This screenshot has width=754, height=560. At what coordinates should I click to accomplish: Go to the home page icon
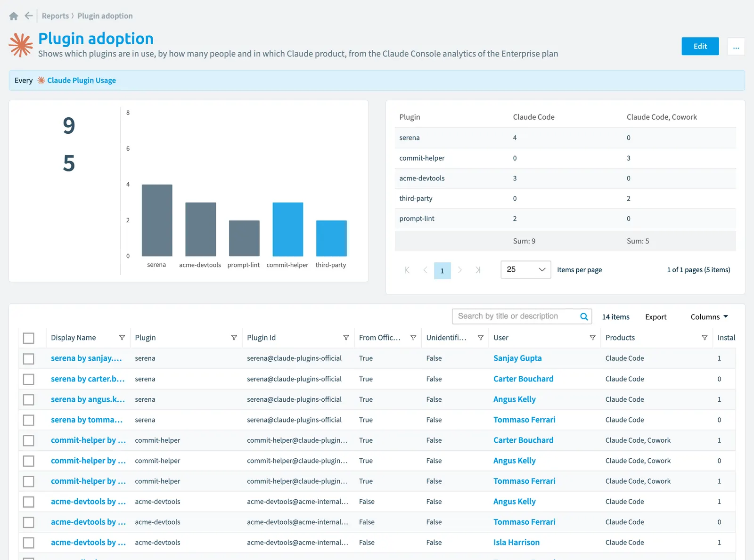[14, 16]
